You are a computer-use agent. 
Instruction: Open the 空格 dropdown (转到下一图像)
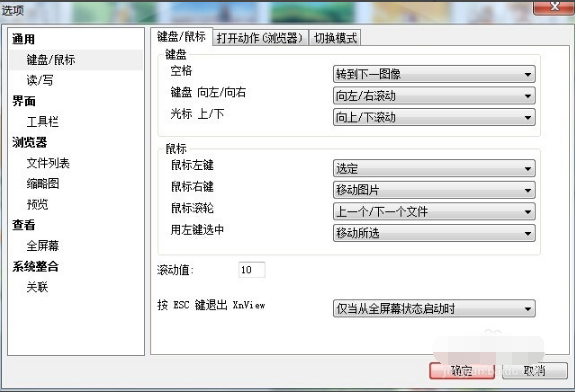pyautogui.click(x=434, y=74)
